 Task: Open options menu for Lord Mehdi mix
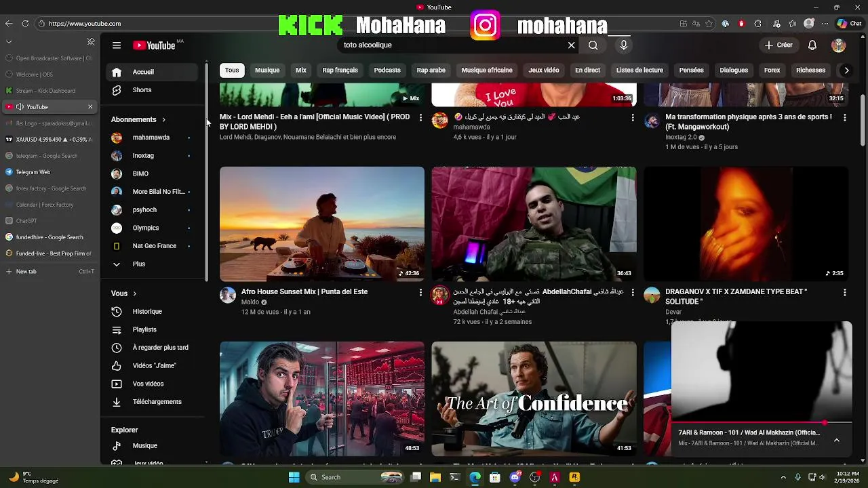pos(420,118)
